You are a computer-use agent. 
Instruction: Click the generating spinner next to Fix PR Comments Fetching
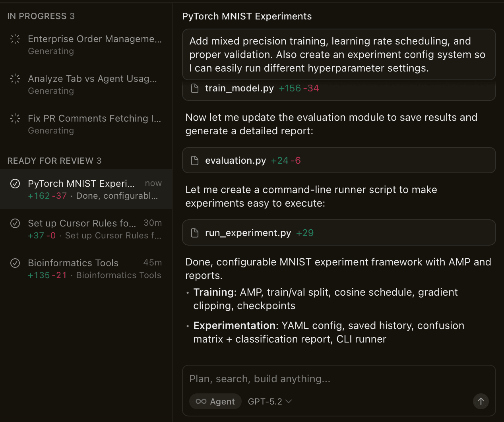pos(15,118)
